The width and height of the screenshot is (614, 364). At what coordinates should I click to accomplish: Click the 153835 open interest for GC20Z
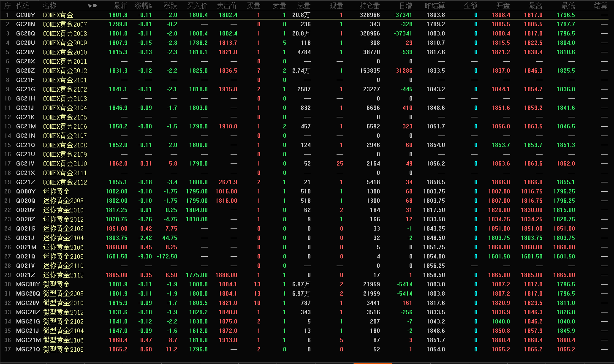[x=370, y=71]
